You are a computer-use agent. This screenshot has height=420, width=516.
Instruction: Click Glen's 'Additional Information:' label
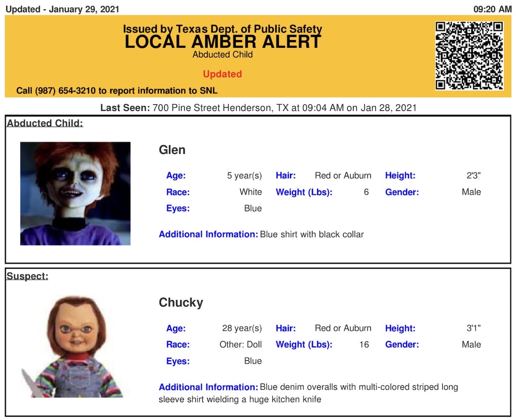coord(208,235)
